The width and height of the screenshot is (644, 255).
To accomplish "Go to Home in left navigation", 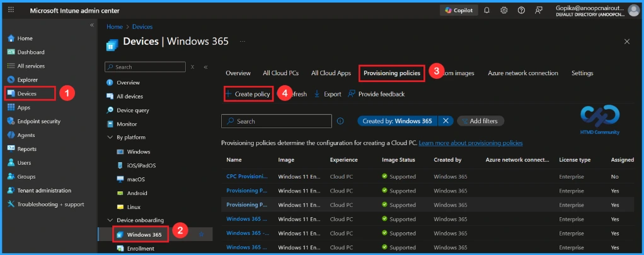I will [25, 39].
